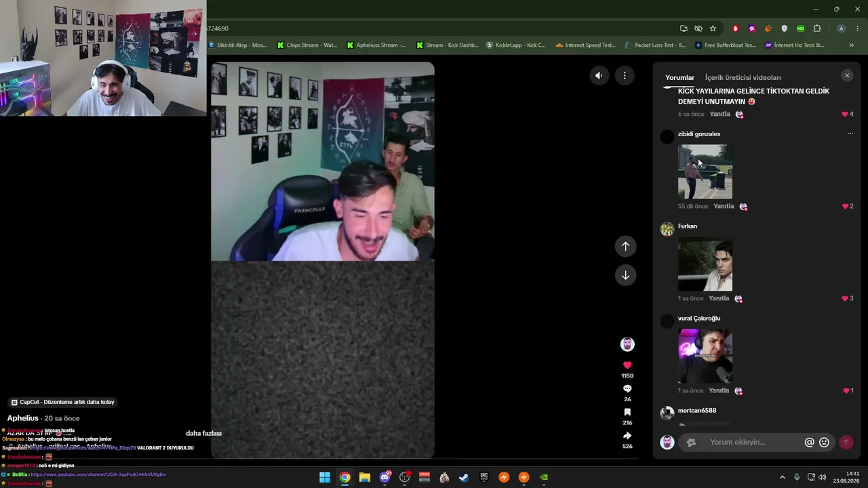Open Internet Speed Test bookmark
Screen dimensions: 868x488
pyautogui.click(x=586, y=45)
